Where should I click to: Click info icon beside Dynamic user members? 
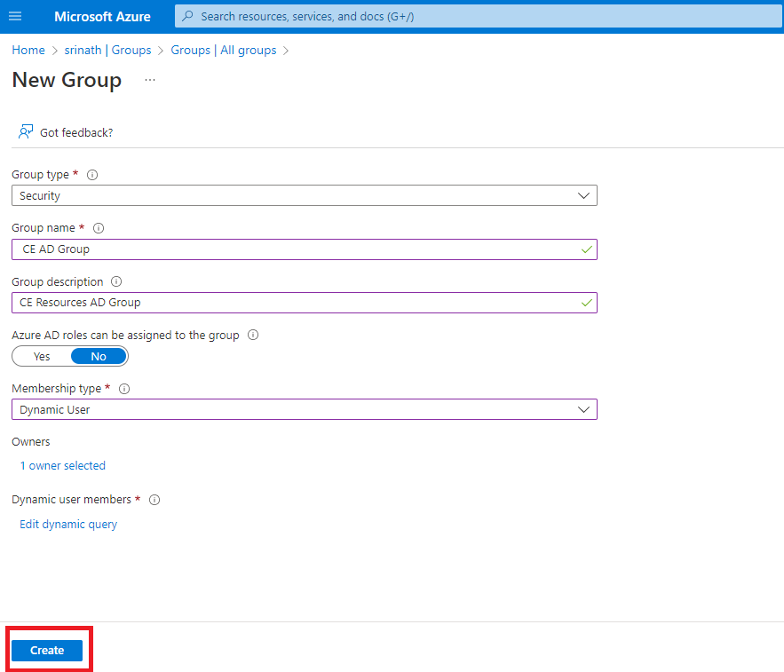(154, 500)
